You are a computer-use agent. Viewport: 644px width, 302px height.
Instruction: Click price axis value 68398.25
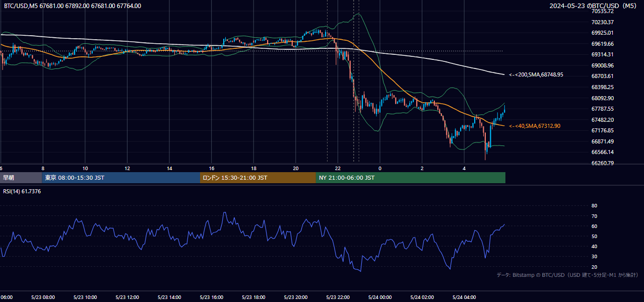(x=603, y=87)
